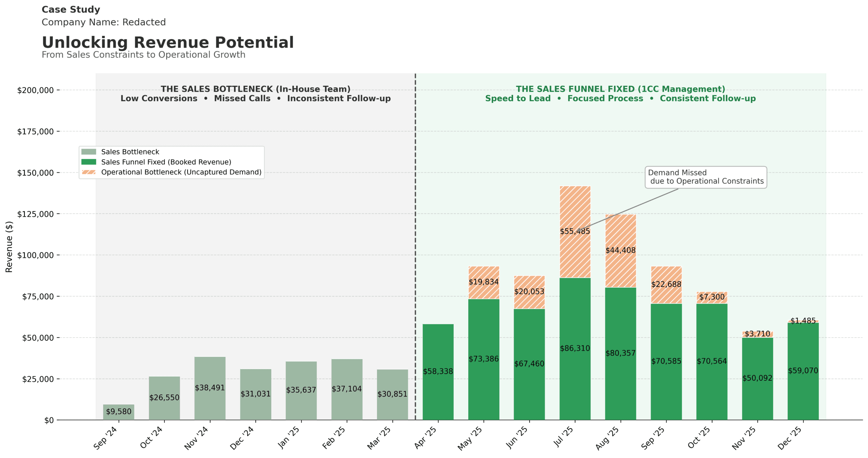868x458 pixels.
Task: Click the Sales Bottleneck legend color swatch
Action: click(88, 152)
